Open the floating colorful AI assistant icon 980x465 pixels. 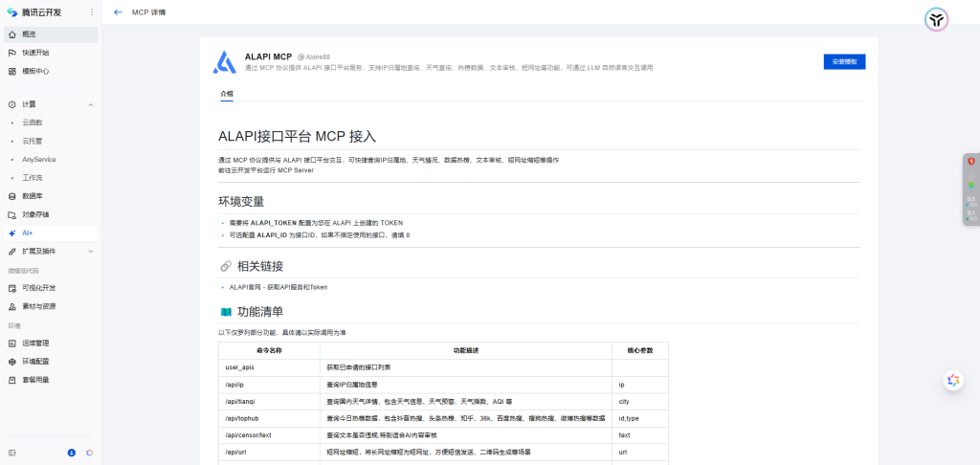pyautogui.click(x=953, y=380)
